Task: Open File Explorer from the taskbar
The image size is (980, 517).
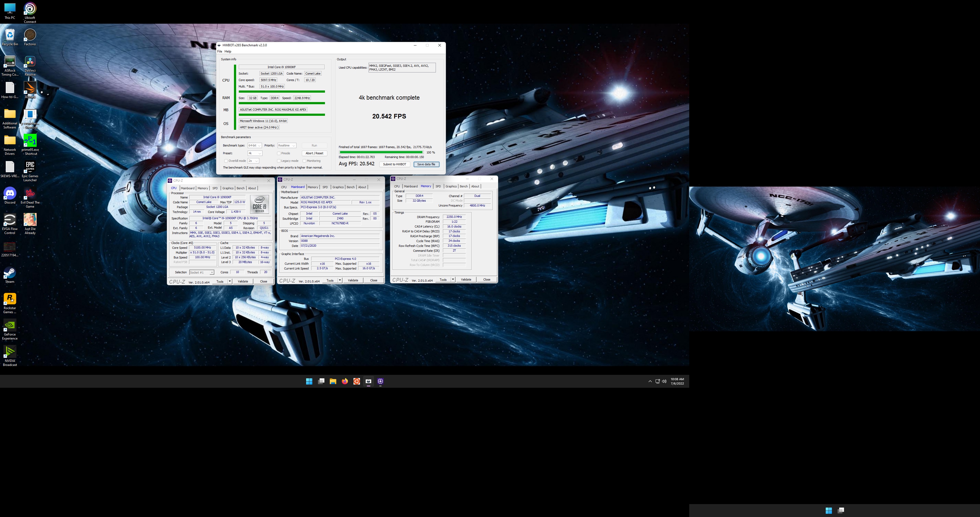Action: pyautogui.click(x=333, y=381)
